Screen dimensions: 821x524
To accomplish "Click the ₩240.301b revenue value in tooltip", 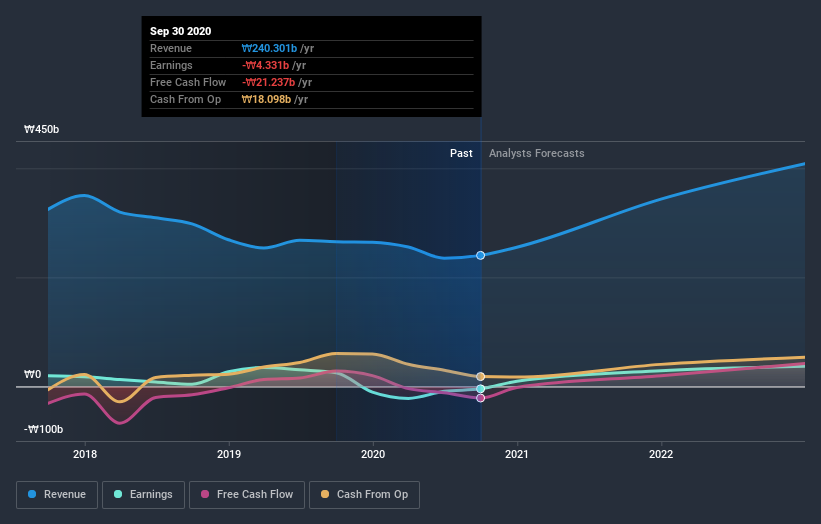I will 269,48.
